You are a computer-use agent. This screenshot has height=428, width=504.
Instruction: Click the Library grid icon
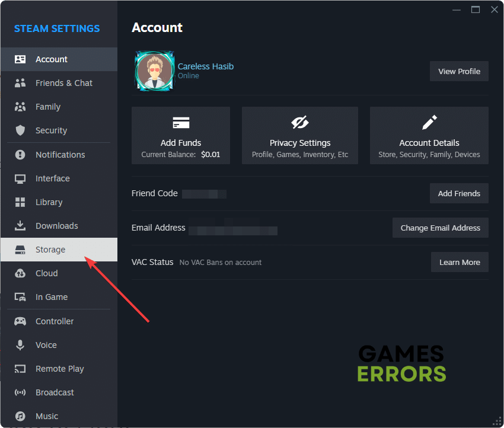pyautogui.click(x=20, y=202)
